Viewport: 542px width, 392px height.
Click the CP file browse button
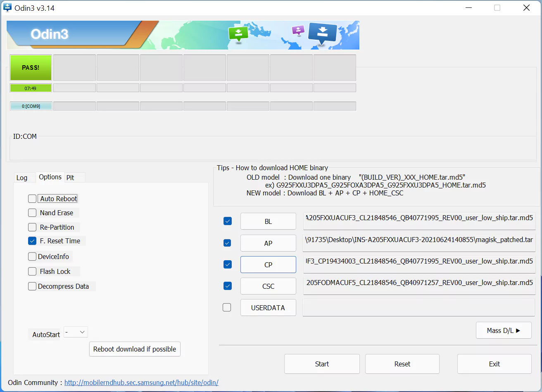(x=268, y=265)
